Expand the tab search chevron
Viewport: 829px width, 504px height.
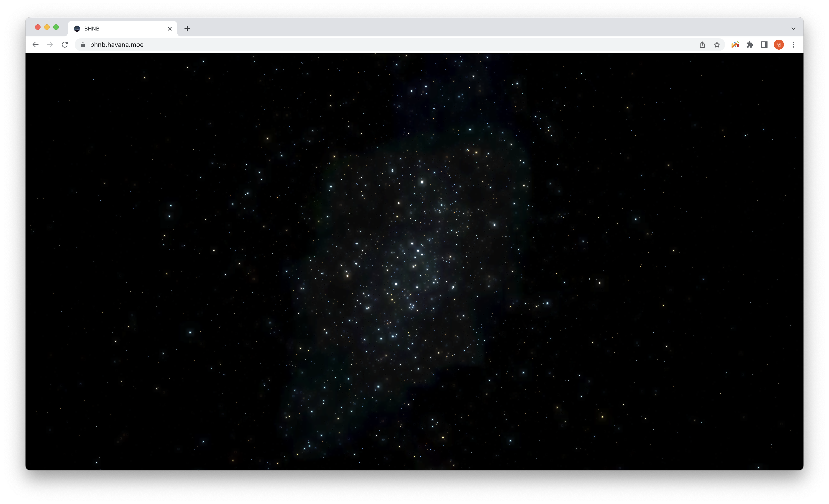point(793,29)
